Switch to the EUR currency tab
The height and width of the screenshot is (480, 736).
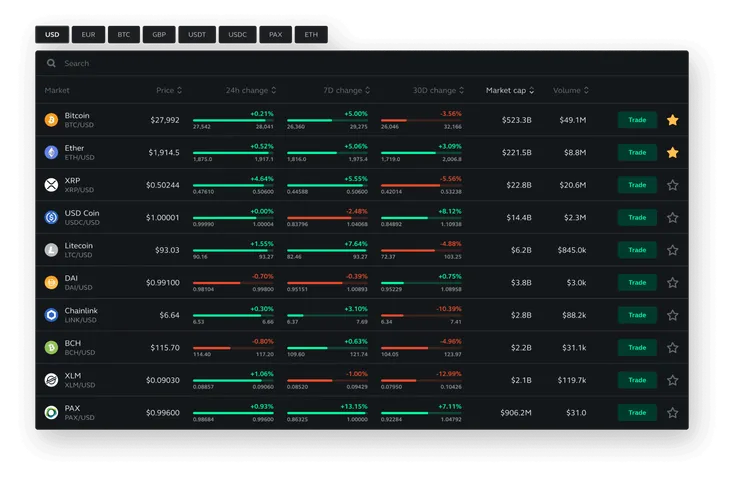(88, 35)
